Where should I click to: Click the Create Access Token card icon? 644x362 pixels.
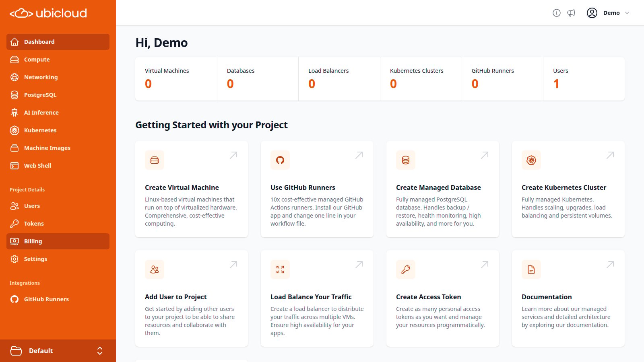(x=406, y=269)
